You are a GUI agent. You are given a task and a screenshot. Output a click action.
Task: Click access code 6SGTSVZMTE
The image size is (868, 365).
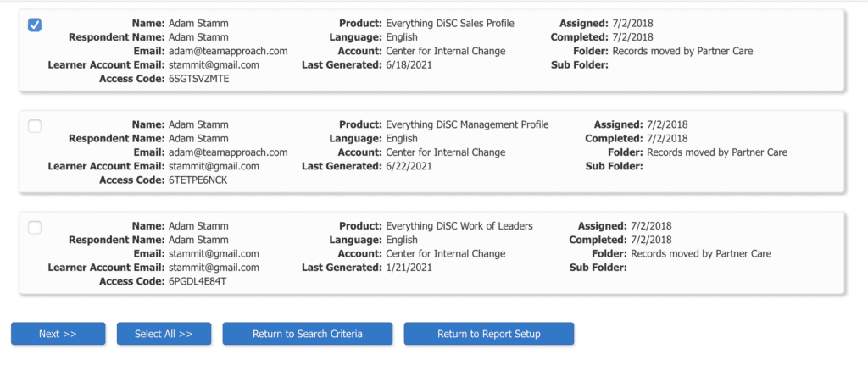pos(198,79)
